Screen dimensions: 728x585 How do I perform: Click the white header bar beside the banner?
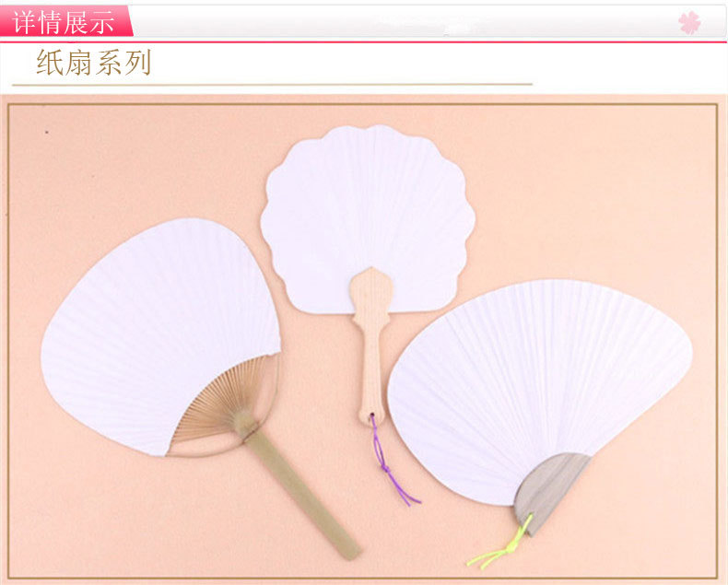(428, 21)
